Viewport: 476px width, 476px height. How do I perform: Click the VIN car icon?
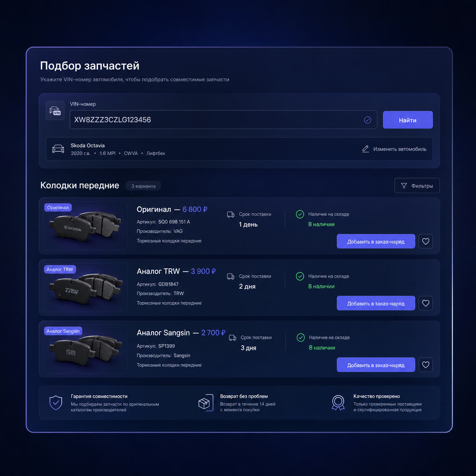pos(55,111)
